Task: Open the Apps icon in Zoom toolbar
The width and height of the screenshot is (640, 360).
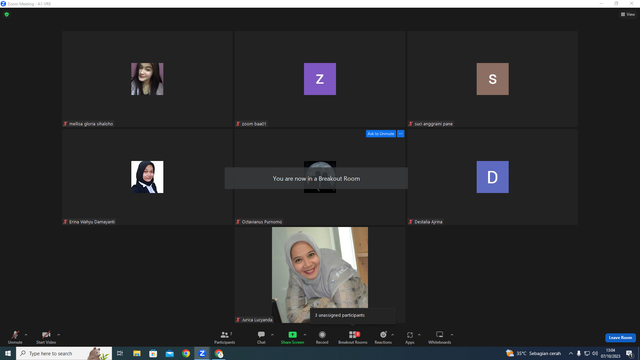Action: (x=410, y=335)
